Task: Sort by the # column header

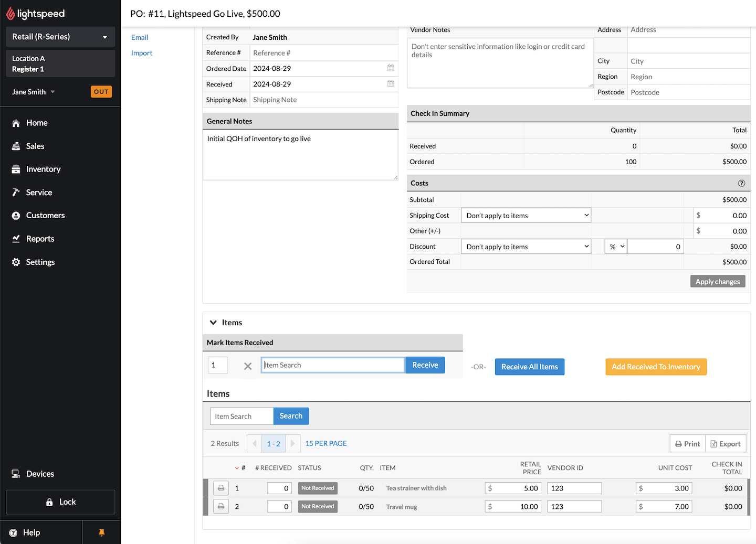Action: pyautogui.click(x=240, y=468)
